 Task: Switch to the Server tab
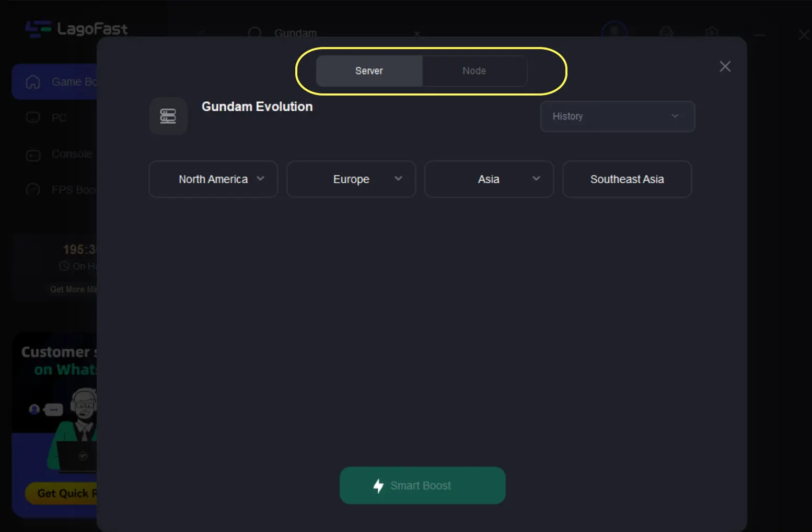[369, 71]
